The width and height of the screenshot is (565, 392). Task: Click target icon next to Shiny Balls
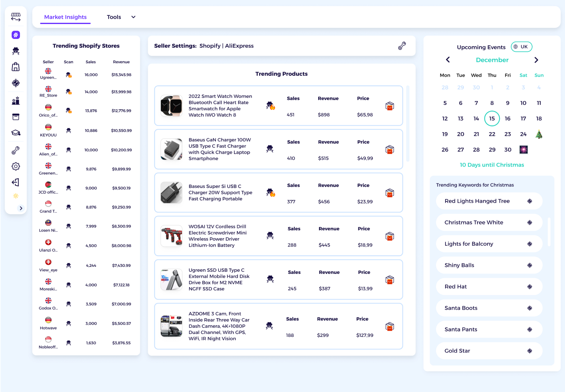(530, 265)
